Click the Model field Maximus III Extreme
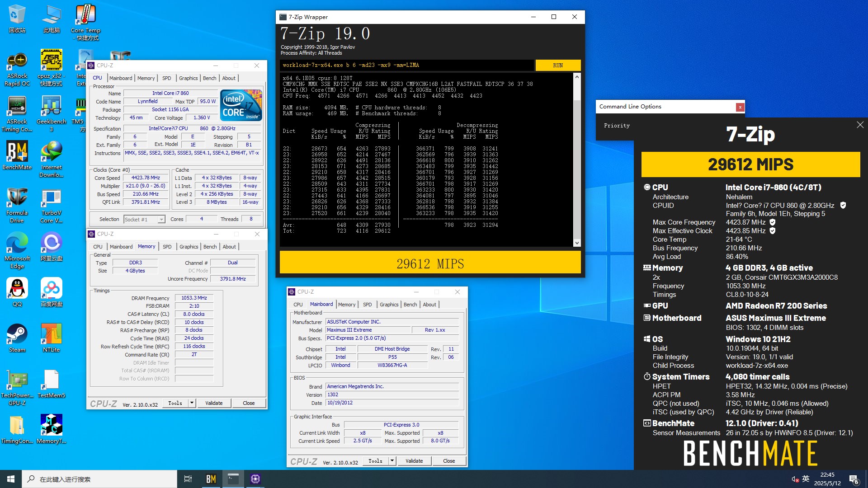868x488 pixels. click(368, 330)
